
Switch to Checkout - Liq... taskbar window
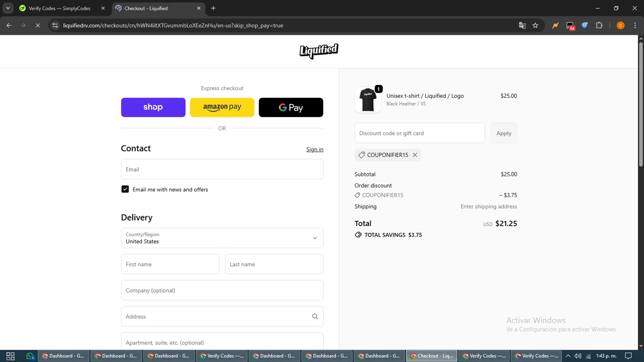click(431, 356)
